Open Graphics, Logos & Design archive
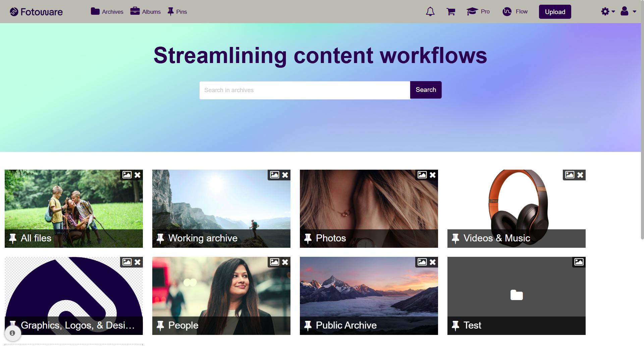The height and width of the screenshot is (346, 644). pos(74,296)
